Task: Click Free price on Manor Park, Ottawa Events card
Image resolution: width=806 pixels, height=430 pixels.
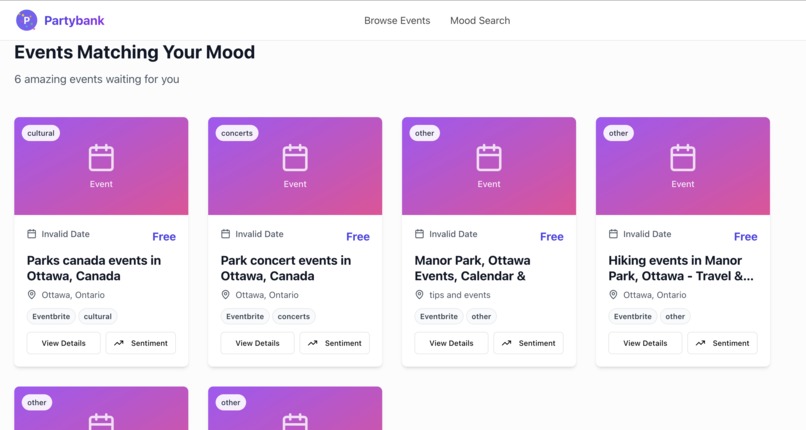Action: 552,237
